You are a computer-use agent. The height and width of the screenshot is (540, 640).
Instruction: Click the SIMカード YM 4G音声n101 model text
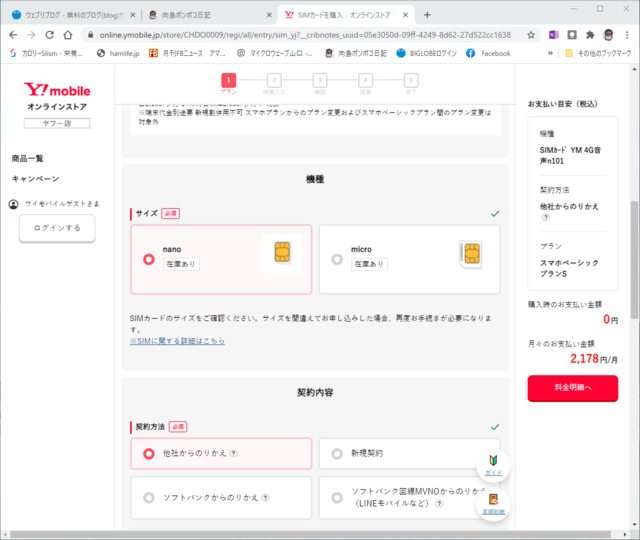570,156
